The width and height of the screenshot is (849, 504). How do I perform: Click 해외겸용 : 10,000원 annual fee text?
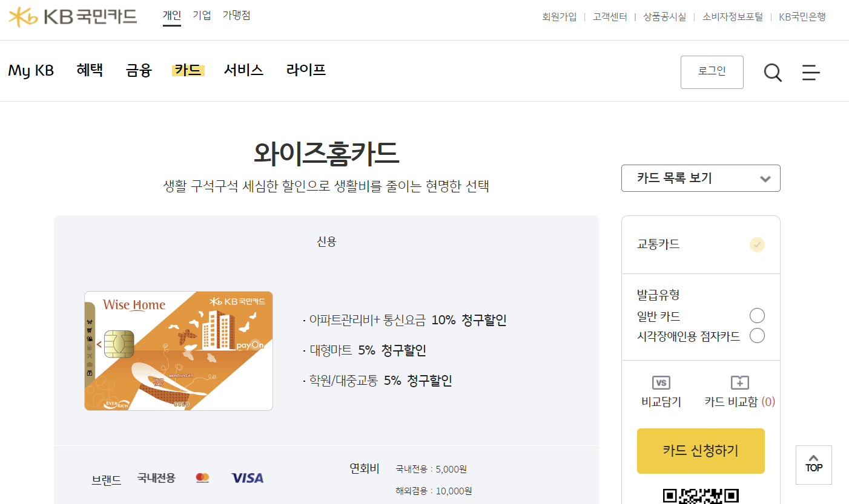[434, 491]
